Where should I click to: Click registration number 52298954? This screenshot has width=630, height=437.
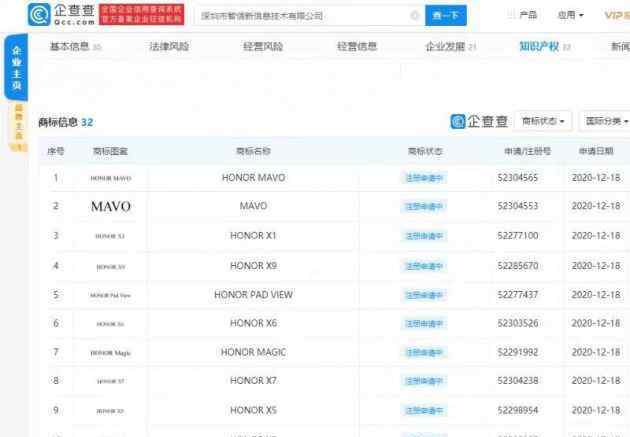click(518, 410)
